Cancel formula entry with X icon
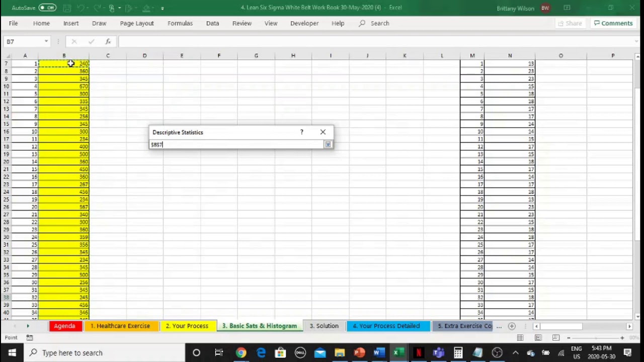644x362 pixels. 74,41
